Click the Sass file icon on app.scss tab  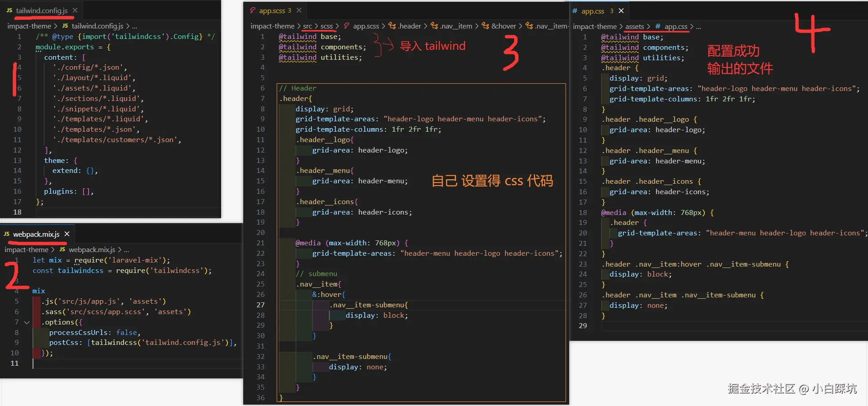252,10
